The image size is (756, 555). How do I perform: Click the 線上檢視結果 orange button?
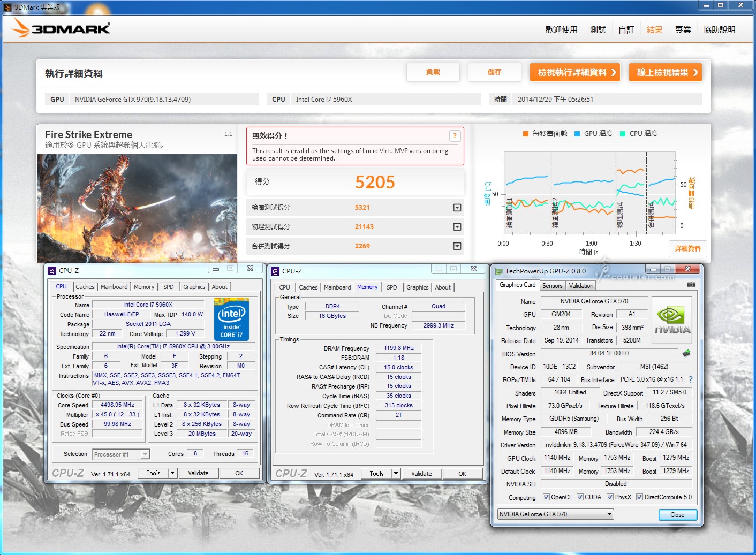(x=665, y=72)
